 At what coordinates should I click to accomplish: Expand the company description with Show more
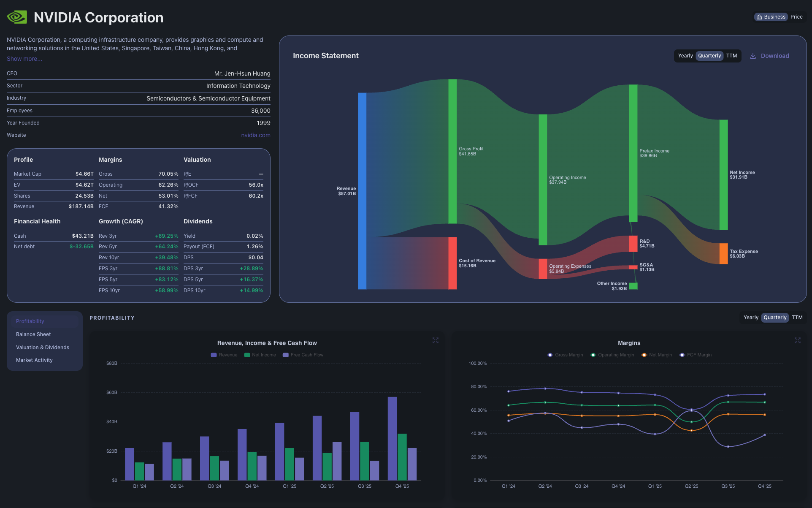click(24, 59)
